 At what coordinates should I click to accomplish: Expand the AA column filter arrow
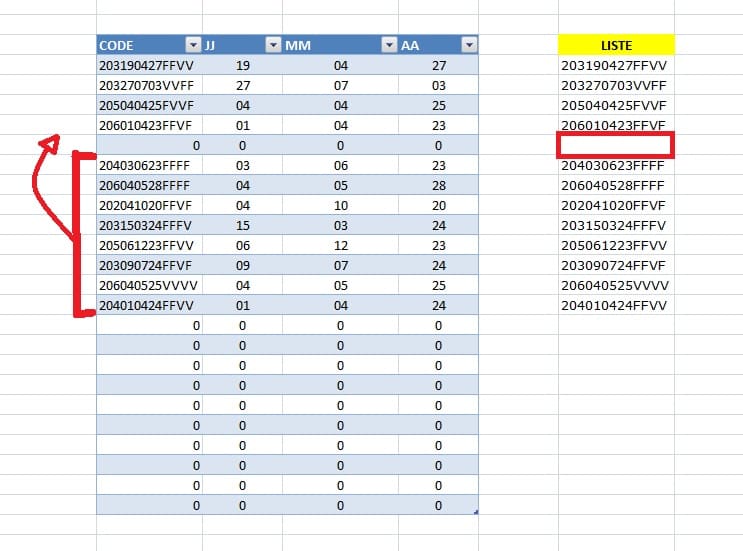click(468, 45)
